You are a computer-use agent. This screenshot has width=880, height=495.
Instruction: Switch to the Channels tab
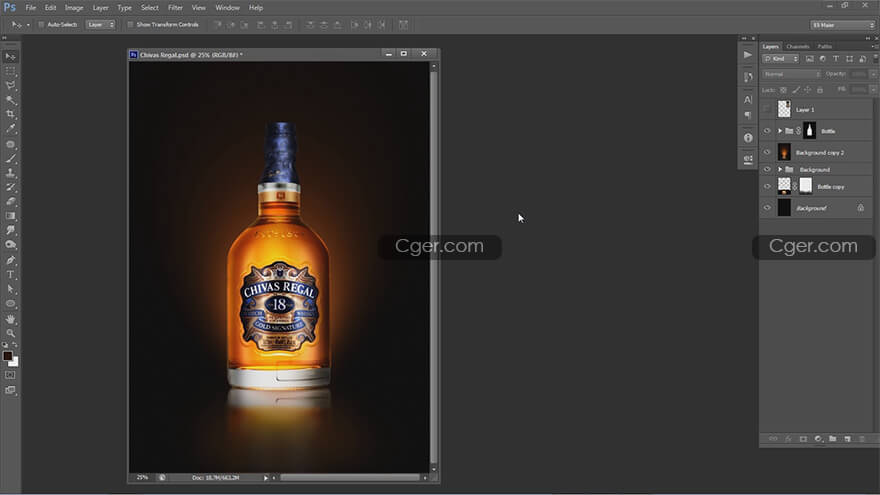click(x=798, y=47)
